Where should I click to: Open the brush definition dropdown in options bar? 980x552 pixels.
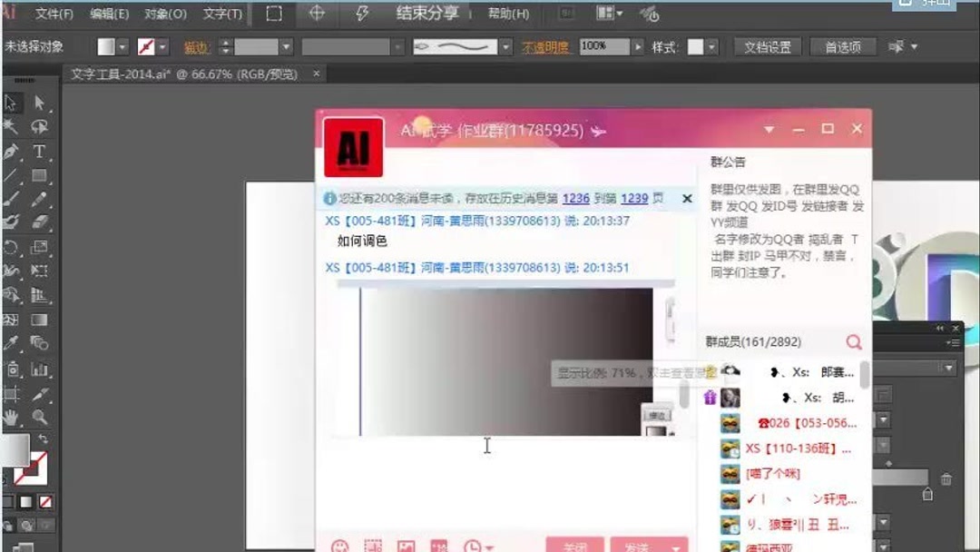505,46
